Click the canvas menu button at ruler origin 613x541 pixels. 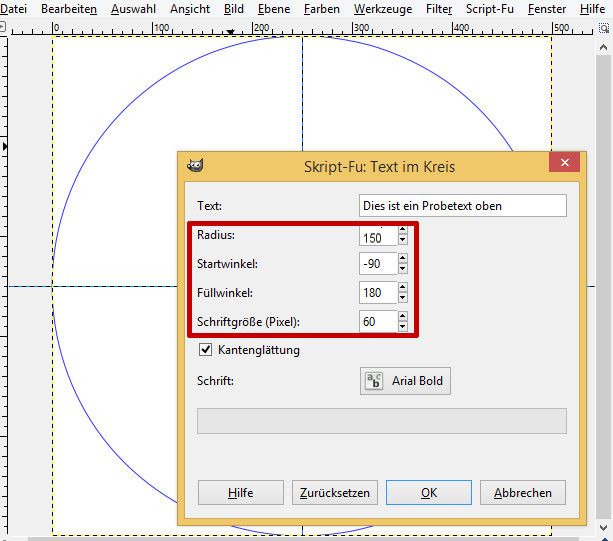(2, 27)
